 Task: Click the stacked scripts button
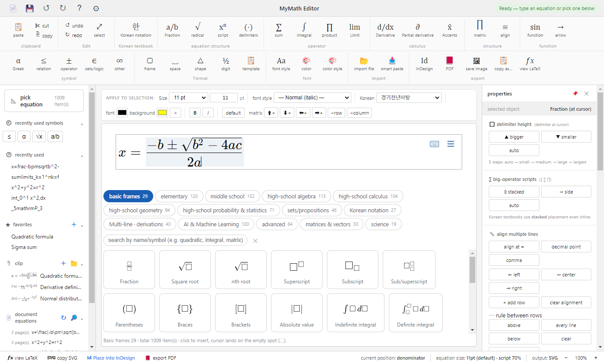(x=514, y=192)
